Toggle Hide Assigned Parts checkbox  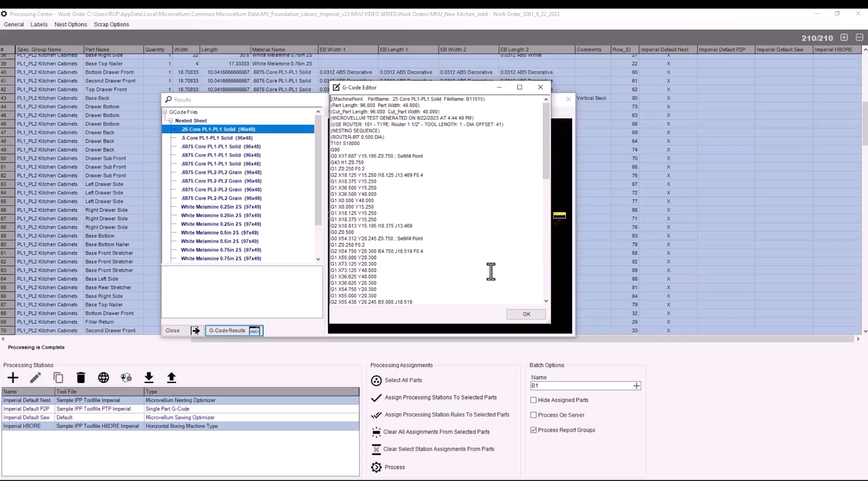pos(534,400)
